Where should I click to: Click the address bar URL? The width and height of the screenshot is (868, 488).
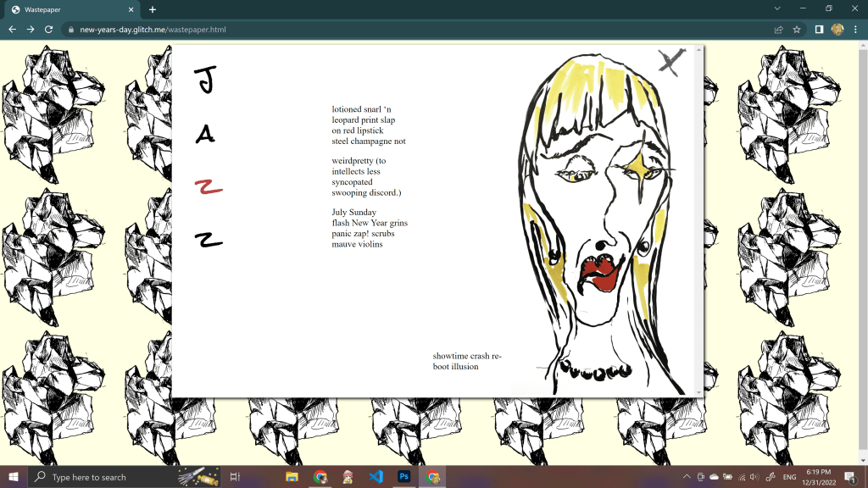point(153,29)
